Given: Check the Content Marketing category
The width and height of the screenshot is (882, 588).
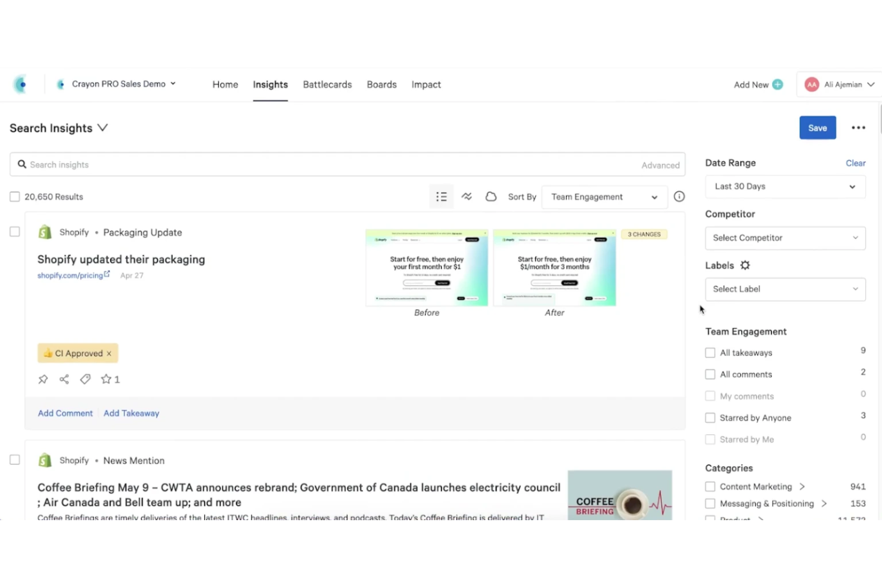Looking at the screenshot, I should [x=710, y=486].
